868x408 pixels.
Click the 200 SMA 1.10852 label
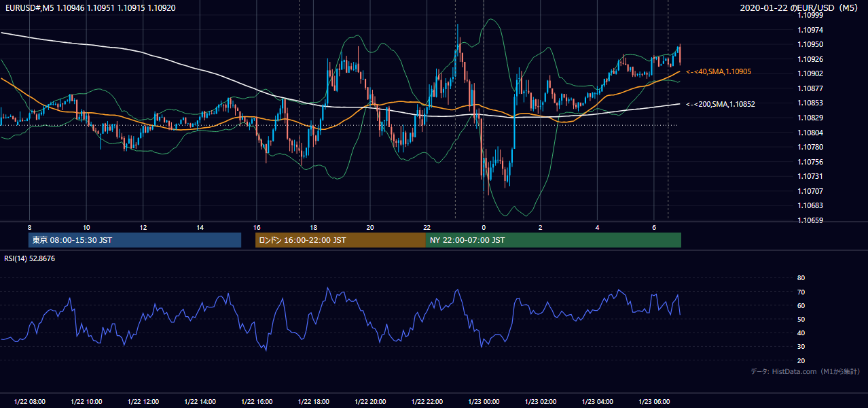click(x=721, y=104)
